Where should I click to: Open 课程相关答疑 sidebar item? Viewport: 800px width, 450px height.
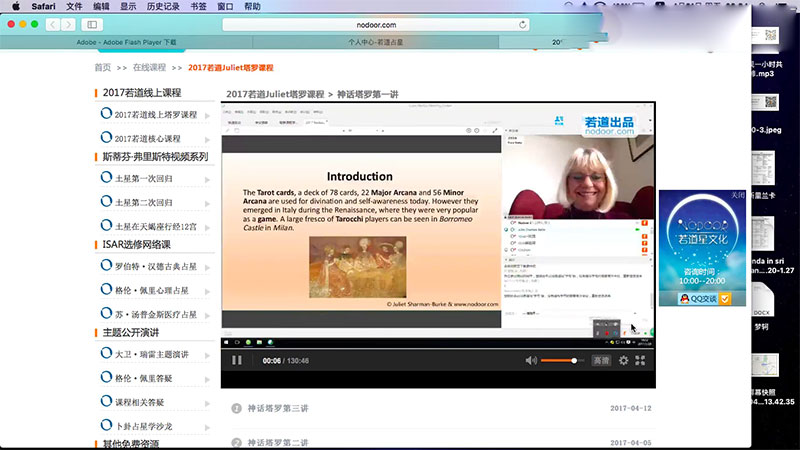pos(139,402)
